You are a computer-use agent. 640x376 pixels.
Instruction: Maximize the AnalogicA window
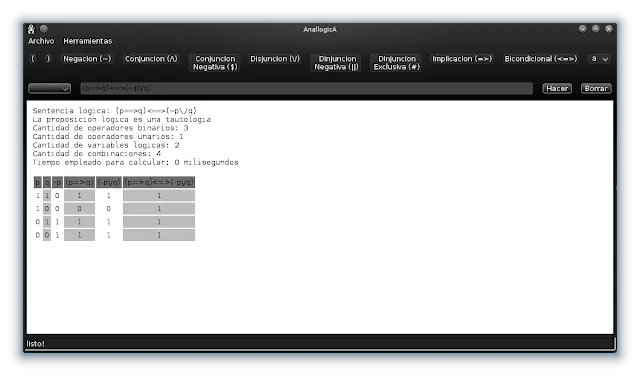tap(596, 29)
